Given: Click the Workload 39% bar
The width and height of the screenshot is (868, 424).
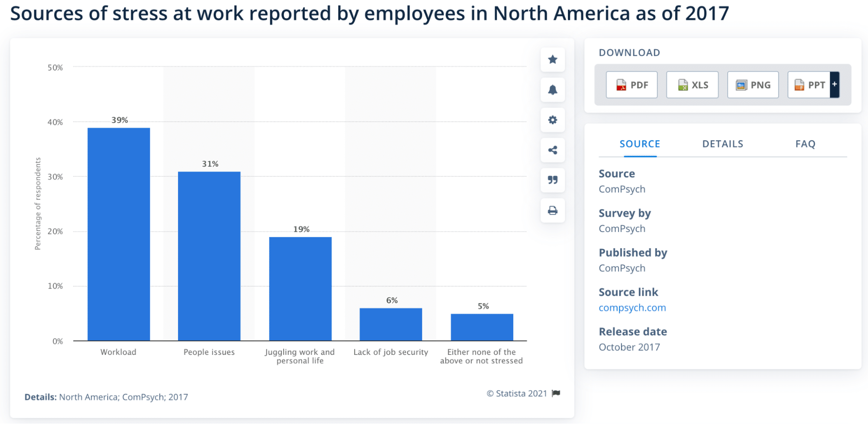Looking at the screenshot, I should click(x=119, y=235).
